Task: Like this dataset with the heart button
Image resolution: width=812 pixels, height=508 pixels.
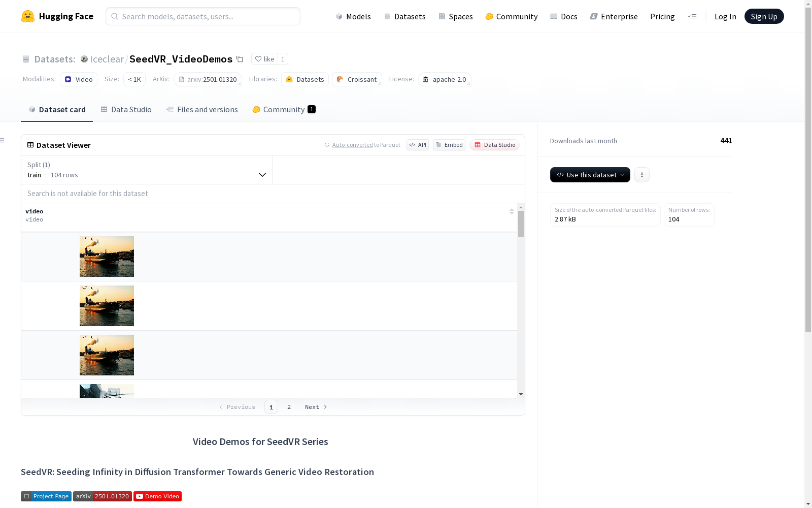Action: [264, 59]
